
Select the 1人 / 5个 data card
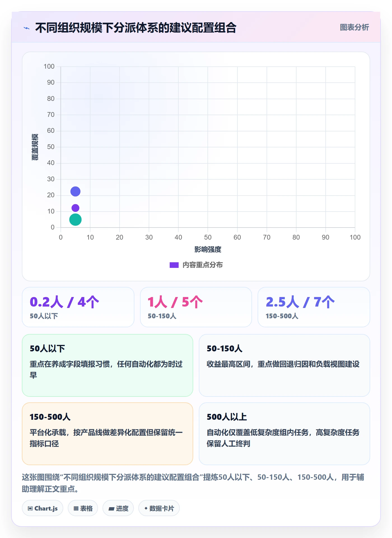(196, 307)
